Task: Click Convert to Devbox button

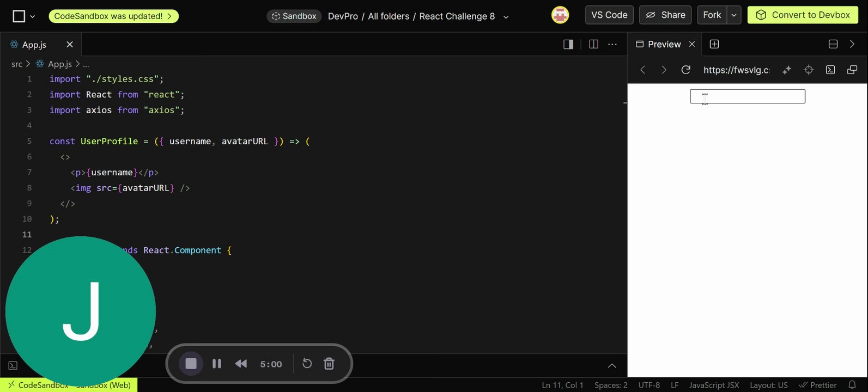Action: (803, 15)
